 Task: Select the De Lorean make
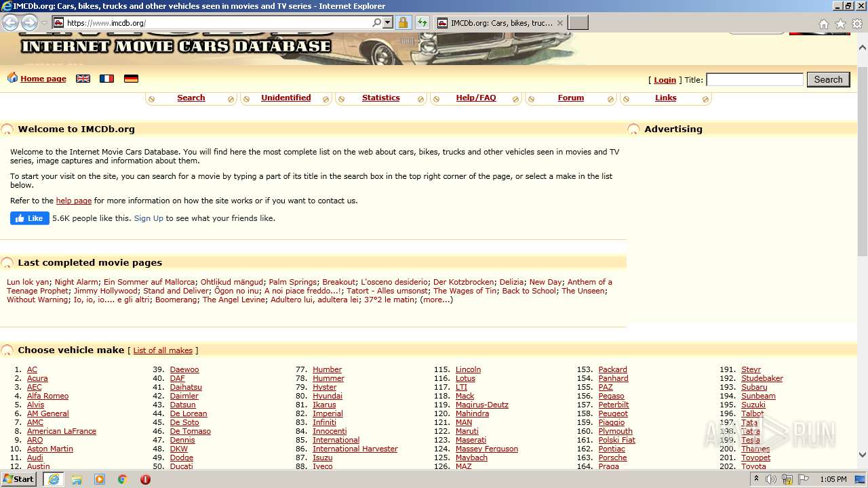click(189, 413)
